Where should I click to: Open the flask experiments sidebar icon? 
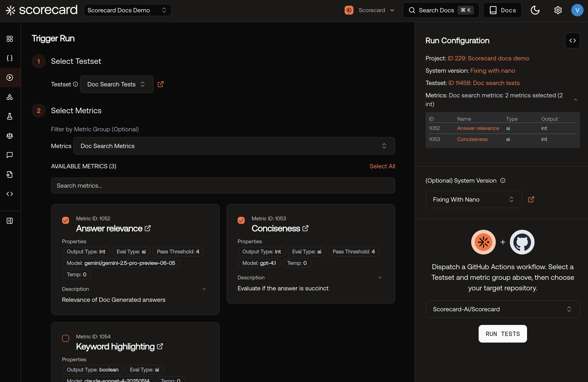click(x=10, y=116)
